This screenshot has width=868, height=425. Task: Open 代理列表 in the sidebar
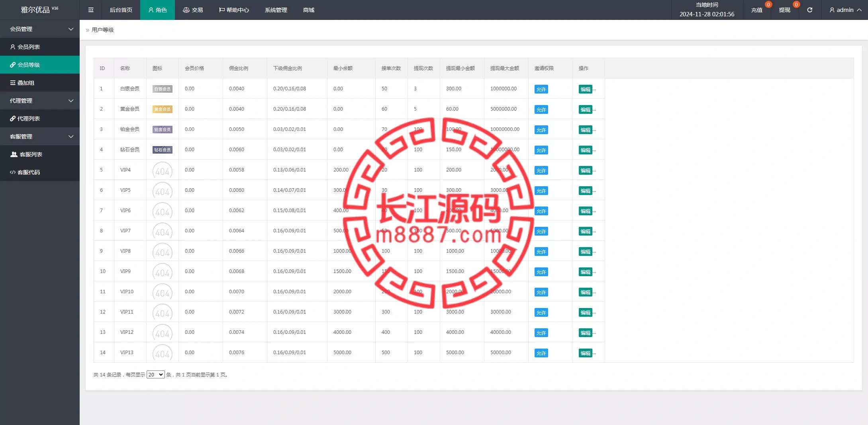40,119
